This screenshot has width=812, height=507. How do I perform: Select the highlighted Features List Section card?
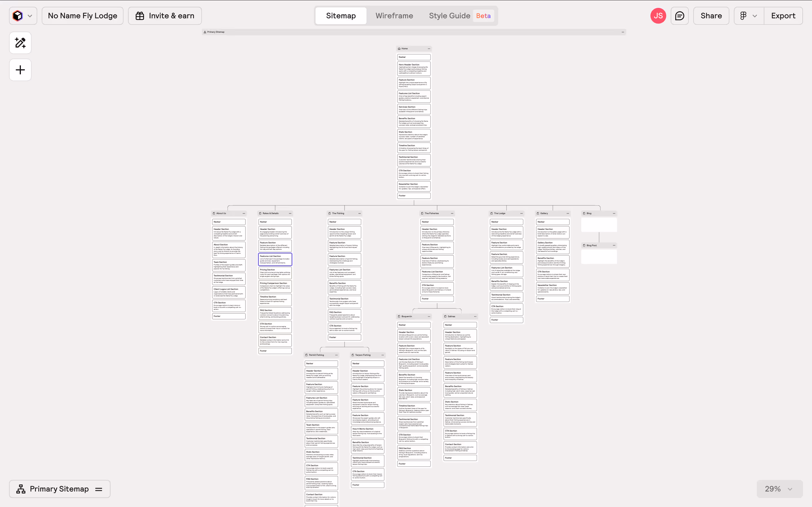pos(275,259)
